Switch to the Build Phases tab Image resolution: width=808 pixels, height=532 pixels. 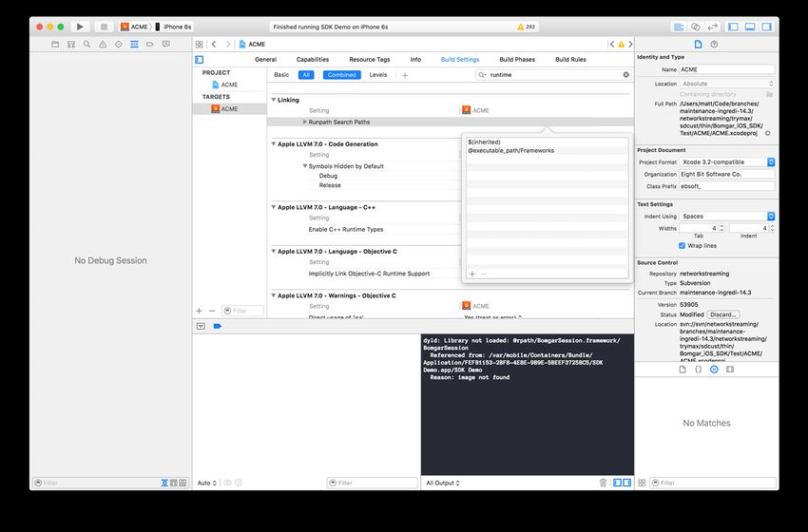pyautogui.click(x=517, y=60)
